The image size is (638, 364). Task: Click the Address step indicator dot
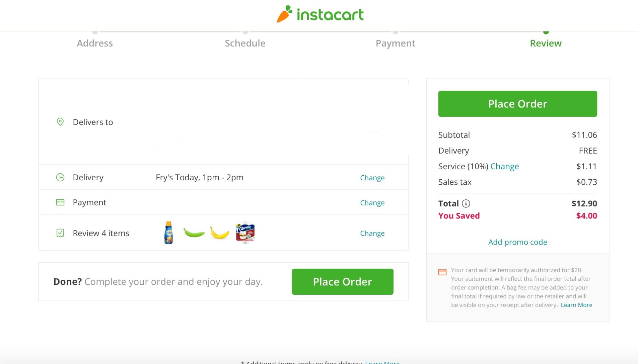95,32
